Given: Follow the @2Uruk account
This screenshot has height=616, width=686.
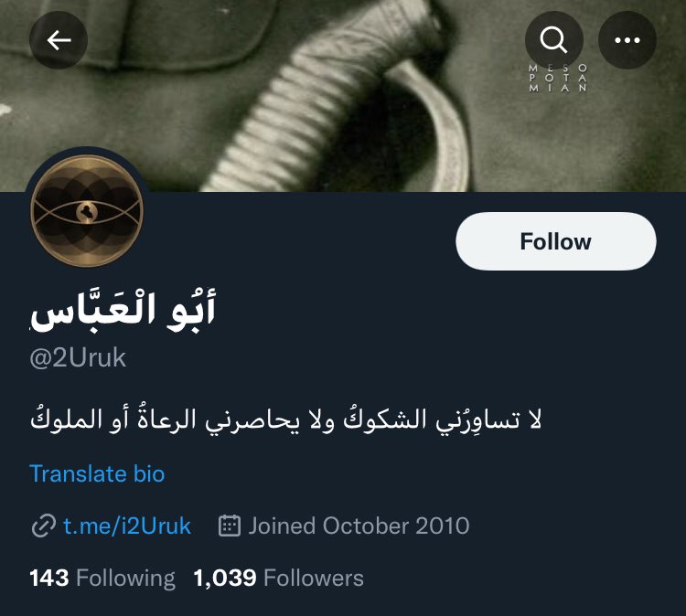Looking at the screenshot, I should [555, 241].
